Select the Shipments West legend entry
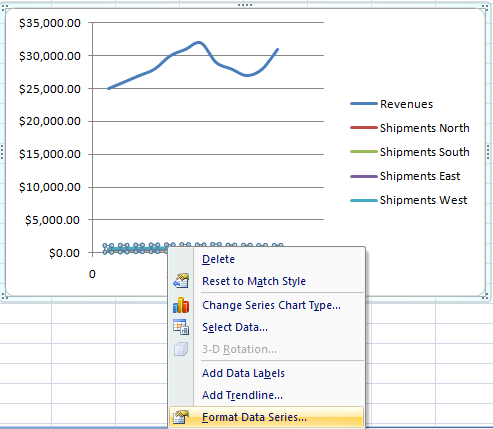Screen dimensions: 493x429 coord(409,200)
